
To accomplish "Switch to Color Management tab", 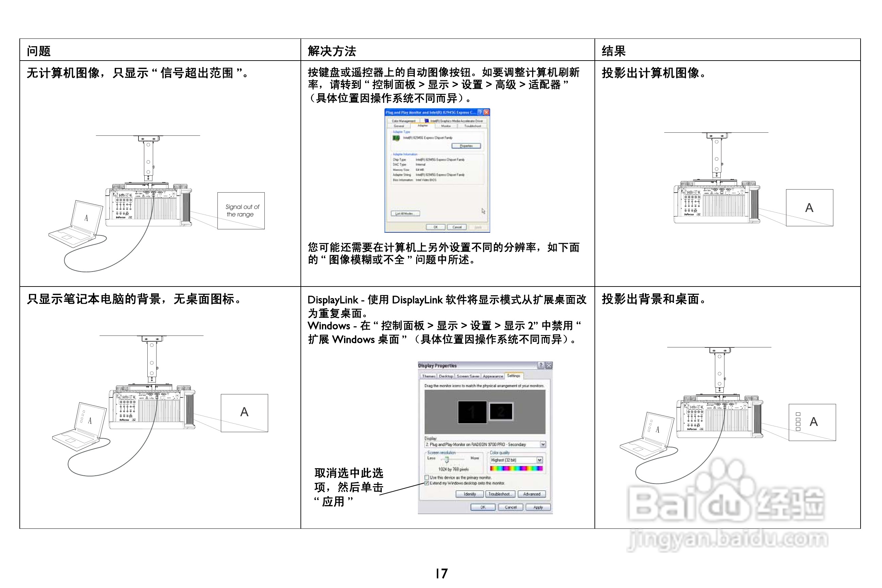I will [x=404, y=121].
